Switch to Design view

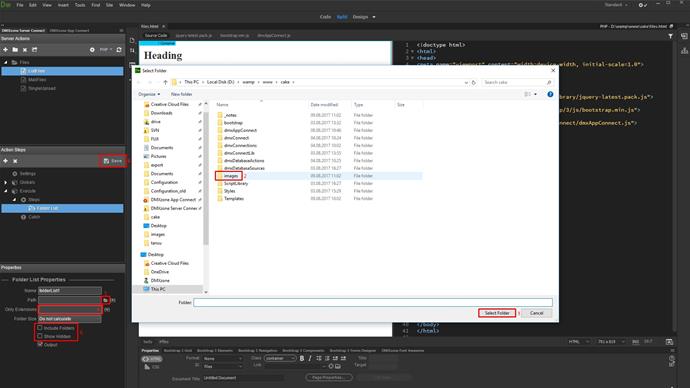tap(360, 17)
